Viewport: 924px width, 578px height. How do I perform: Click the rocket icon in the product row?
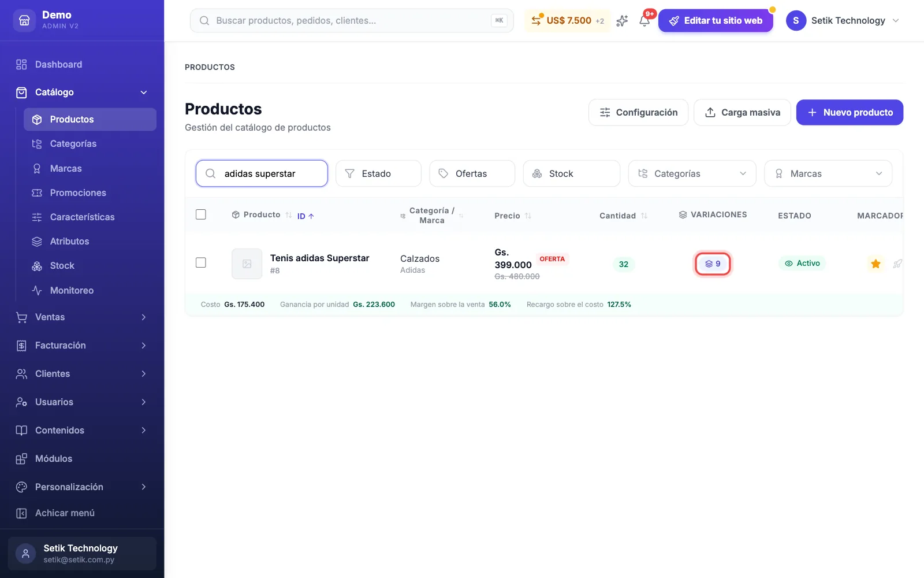pos(897,264)
